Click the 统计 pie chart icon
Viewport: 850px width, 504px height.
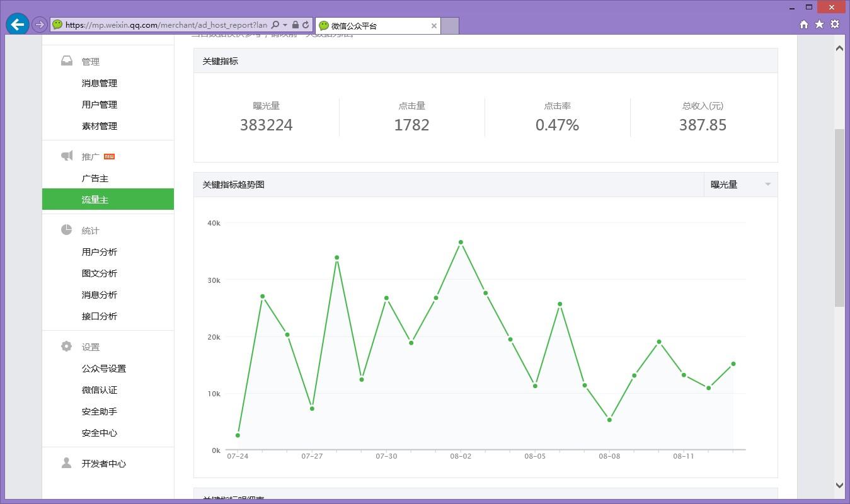(66, 229)
